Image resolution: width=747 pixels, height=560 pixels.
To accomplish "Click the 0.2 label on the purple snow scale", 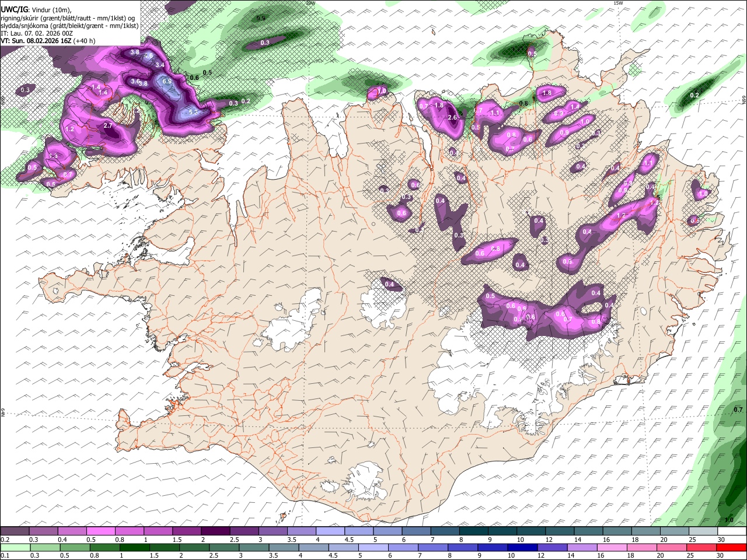I will click(x=5, y=540).
